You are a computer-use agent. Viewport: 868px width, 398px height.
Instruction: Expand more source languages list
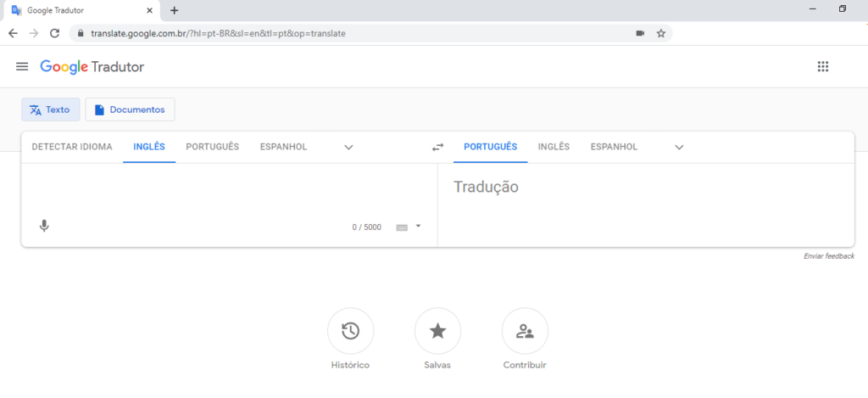[348, 148]
